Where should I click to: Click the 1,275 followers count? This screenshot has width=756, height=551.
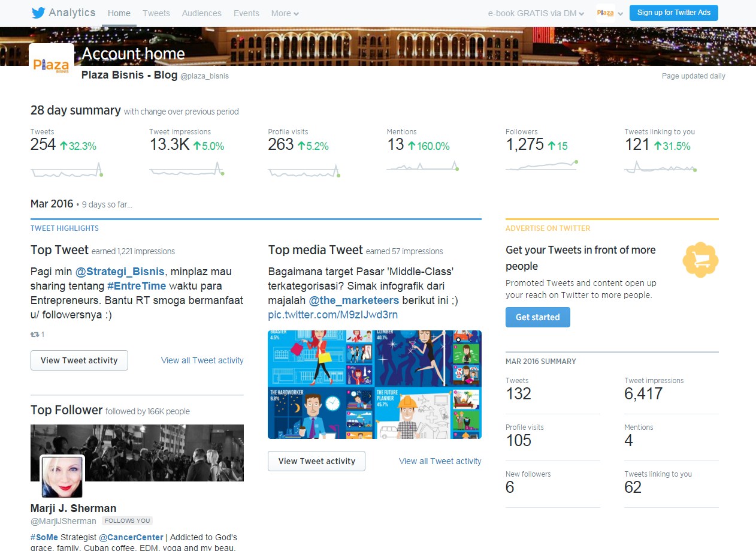[x=525, y=144]
